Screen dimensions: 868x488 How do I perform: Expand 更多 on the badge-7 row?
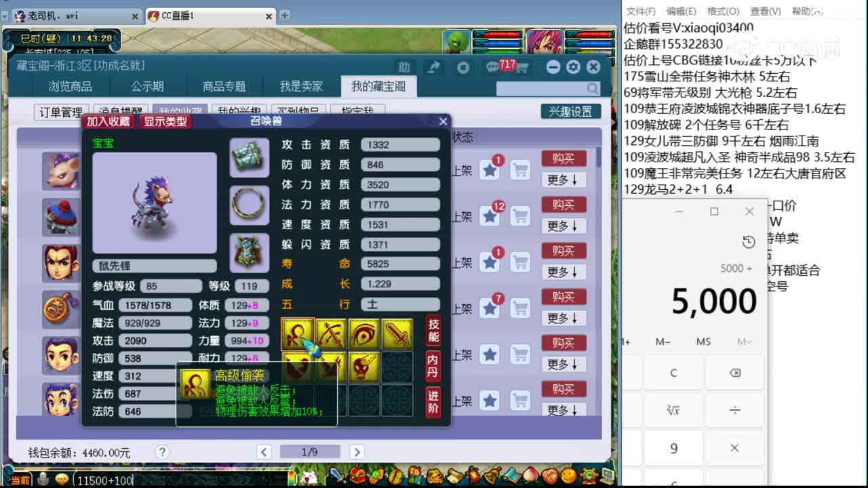pyautogui.click(x=564, y=318)
